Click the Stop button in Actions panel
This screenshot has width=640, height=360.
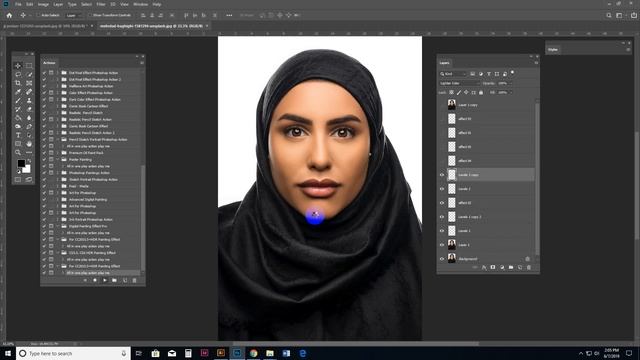click(85, 280)
